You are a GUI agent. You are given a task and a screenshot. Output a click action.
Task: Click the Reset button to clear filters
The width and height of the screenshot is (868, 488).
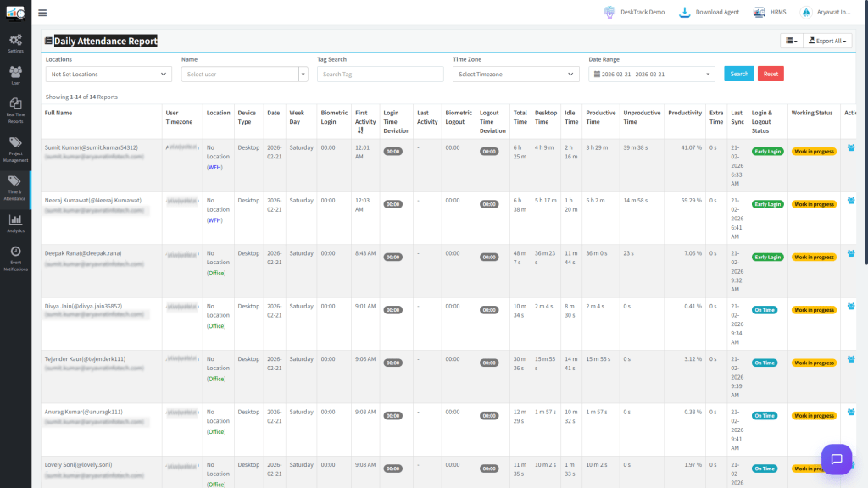(x=771, y=74)
